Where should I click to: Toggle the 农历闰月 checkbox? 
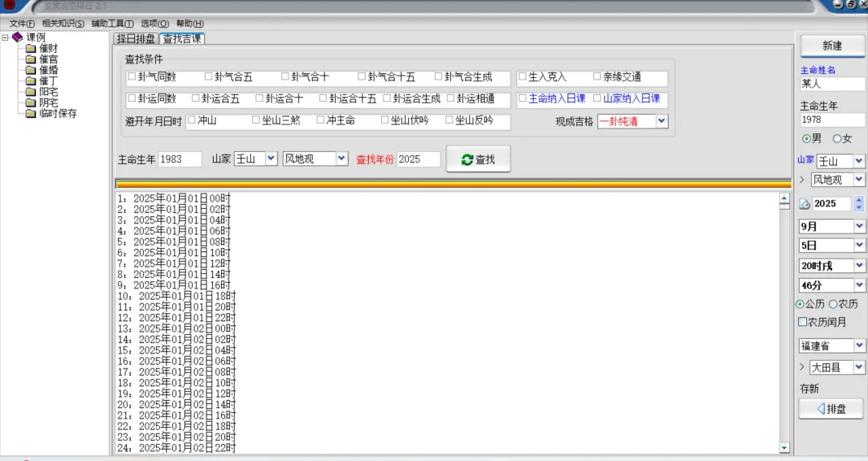pos(802,321)
